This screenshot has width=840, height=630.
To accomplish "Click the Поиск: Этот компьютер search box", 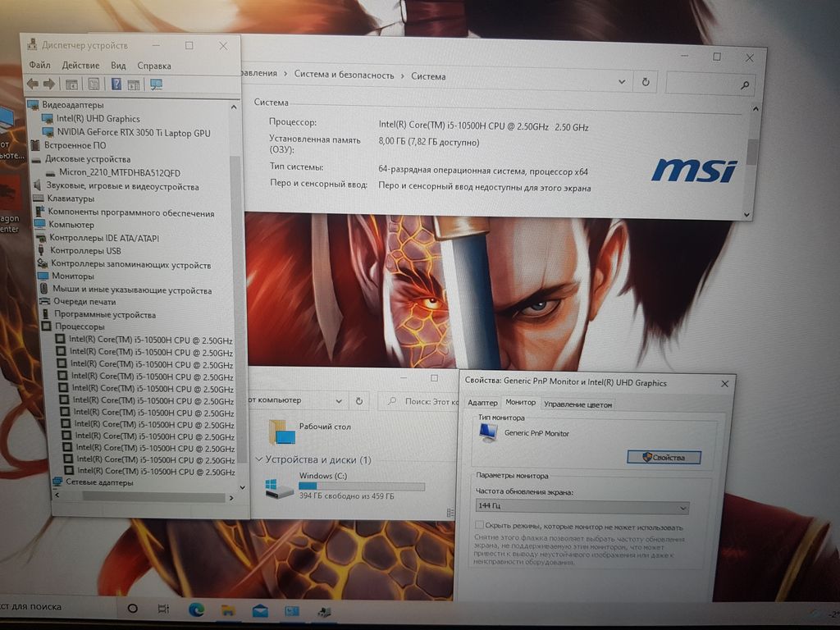I will (x=419, y=400).
